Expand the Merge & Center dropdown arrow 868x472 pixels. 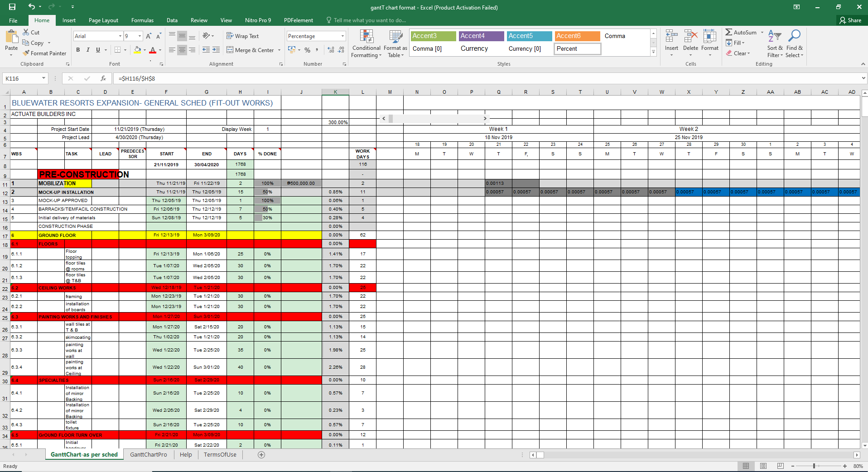click(279, 50)
